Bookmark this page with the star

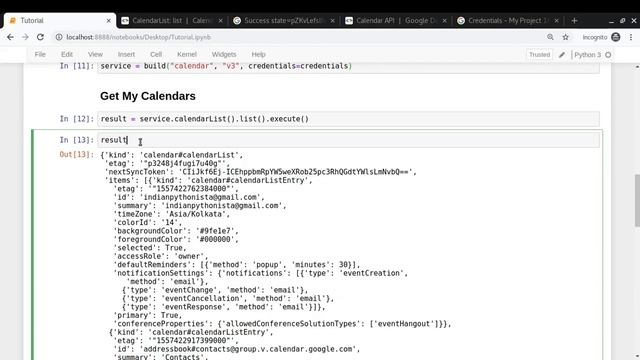pyautogui.click(x=565, y=37)
